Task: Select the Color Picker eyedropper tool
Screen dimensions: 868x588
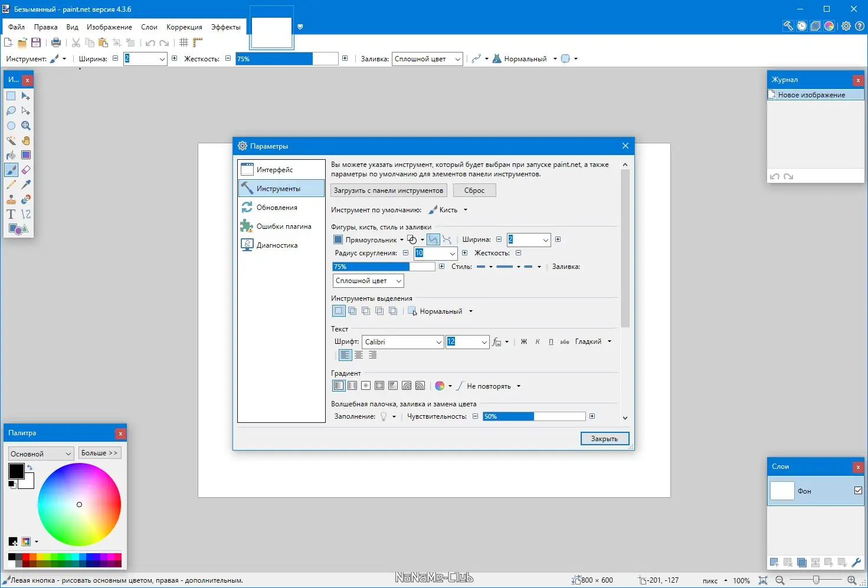Action: click(x=26, y=185)
